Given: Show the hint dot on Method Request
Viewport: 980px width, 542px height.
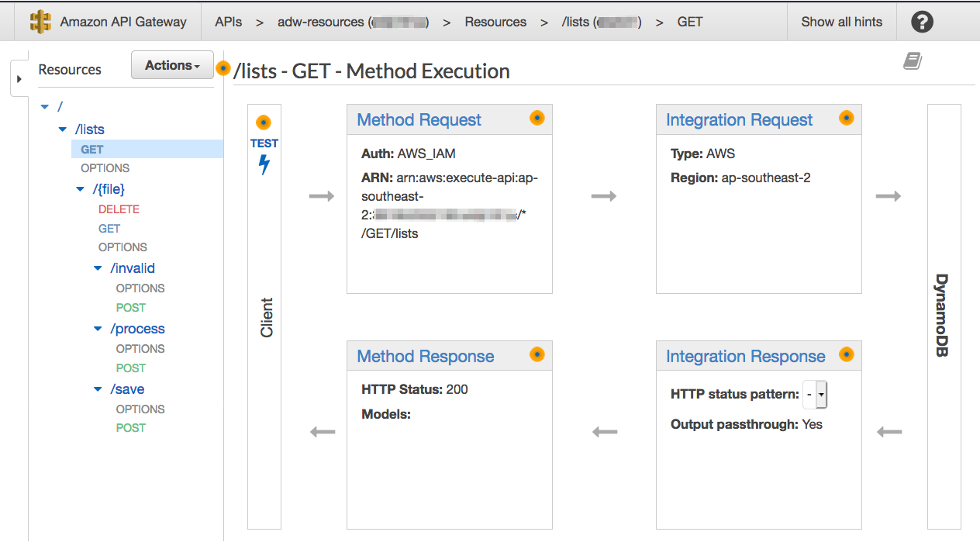Looking at the screenshot, I should (537, 118).
